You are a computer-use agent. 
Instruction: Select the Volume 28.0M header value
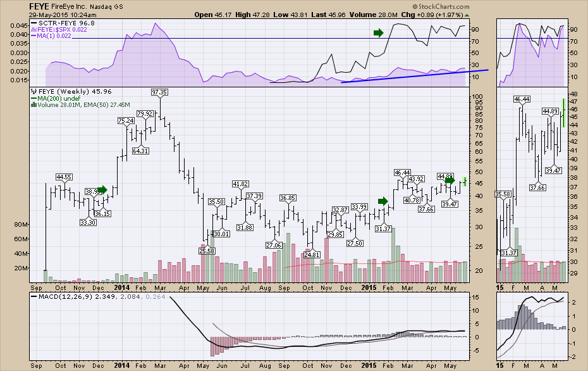click(x=373, y=15)
